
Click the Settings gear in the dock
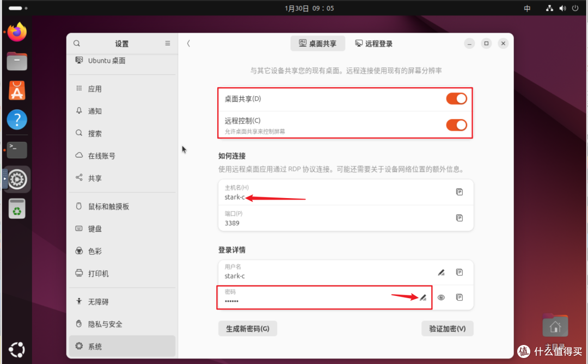(17, 180)
